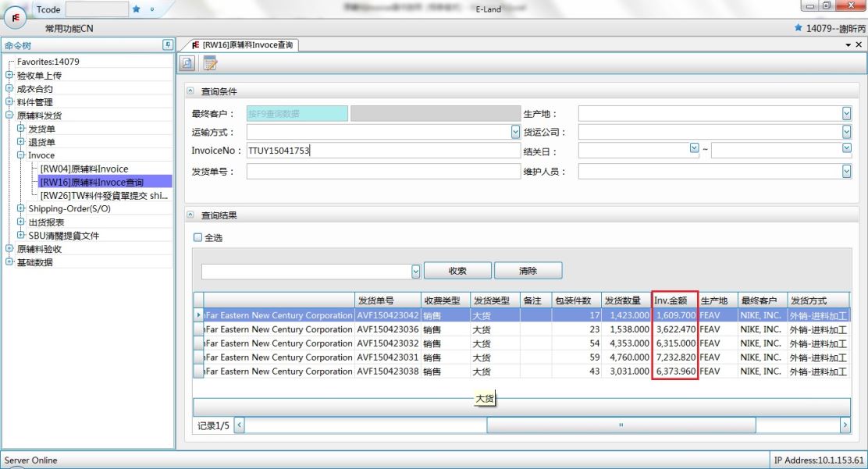Tick the 全选 checkbox

coord(197,237)
